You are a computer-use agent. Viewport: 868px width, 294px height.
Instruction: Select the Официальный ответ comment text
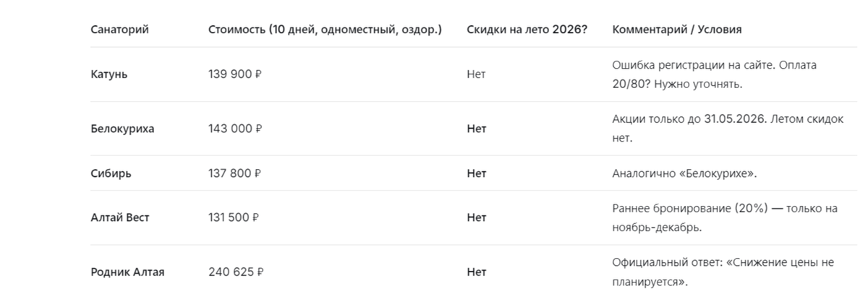723,272
